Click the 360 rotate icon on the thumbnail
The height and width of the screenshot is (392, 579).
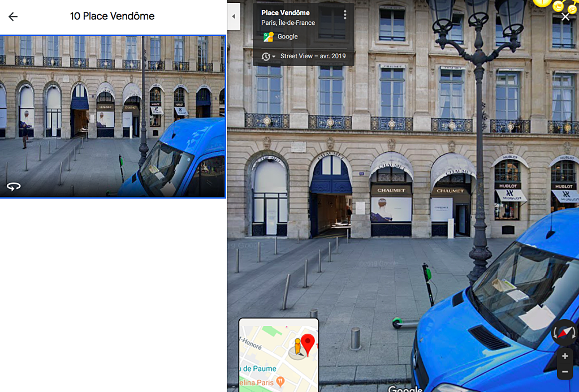[14, 187]
